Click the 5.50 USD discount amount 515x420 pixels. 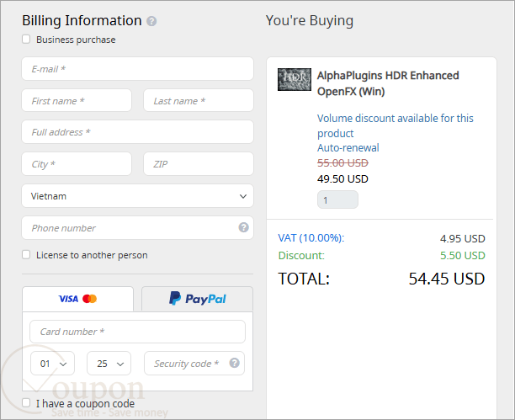tap(463, 255)
